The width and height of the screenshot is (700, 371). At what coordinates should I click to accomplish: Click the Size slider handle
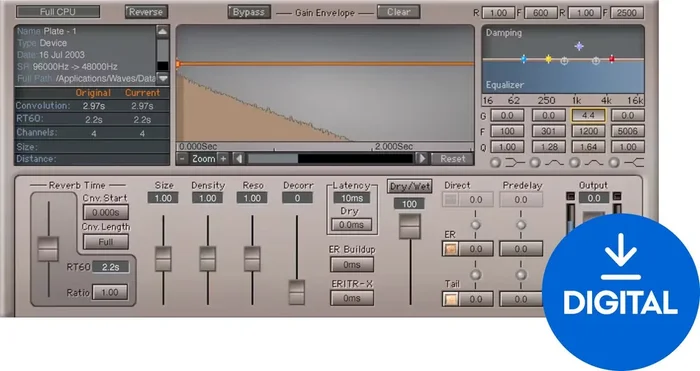tap(163, 259)
